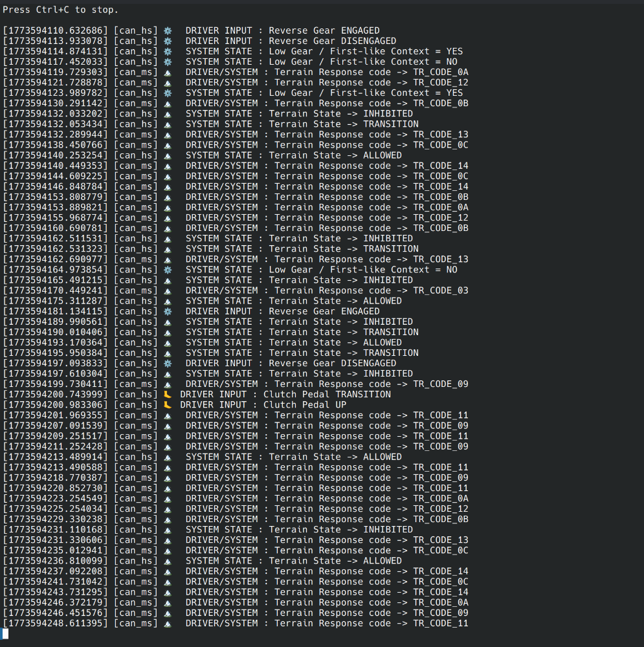644x647 pixels.
Task: Click the gear icon at timestamp 1773594164.973854
Action: pos(168,270)
